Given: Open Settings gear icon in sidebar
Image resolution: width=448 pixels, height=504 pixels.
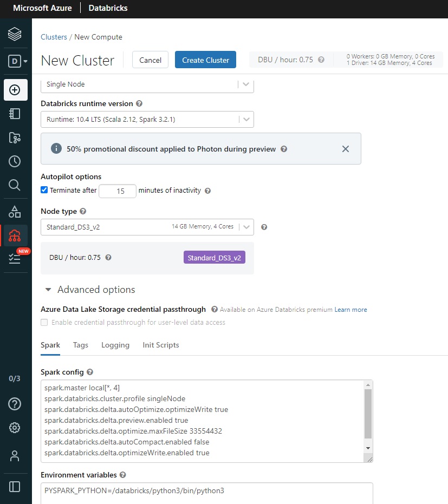Looking at the screenshot, I should pyautogui.click(x=15, y=428).
